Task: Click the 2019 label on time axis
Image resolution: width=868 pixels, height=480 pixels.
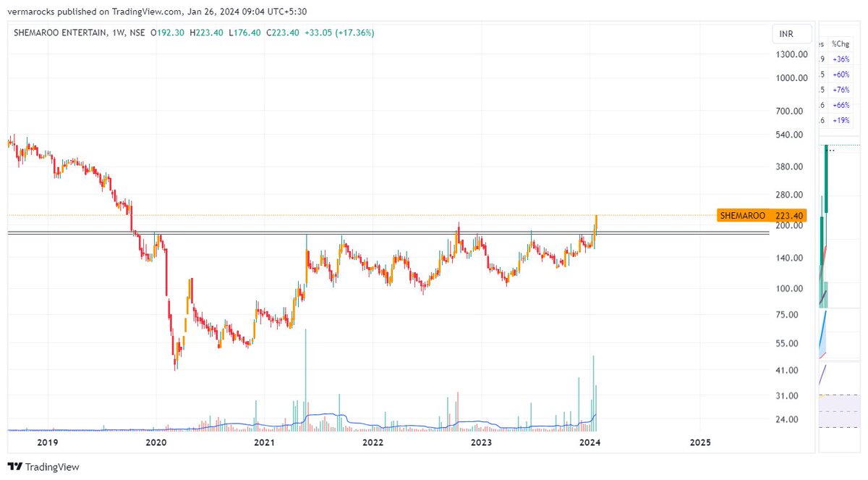Action: pyautogui.click(x=47, y=442)
